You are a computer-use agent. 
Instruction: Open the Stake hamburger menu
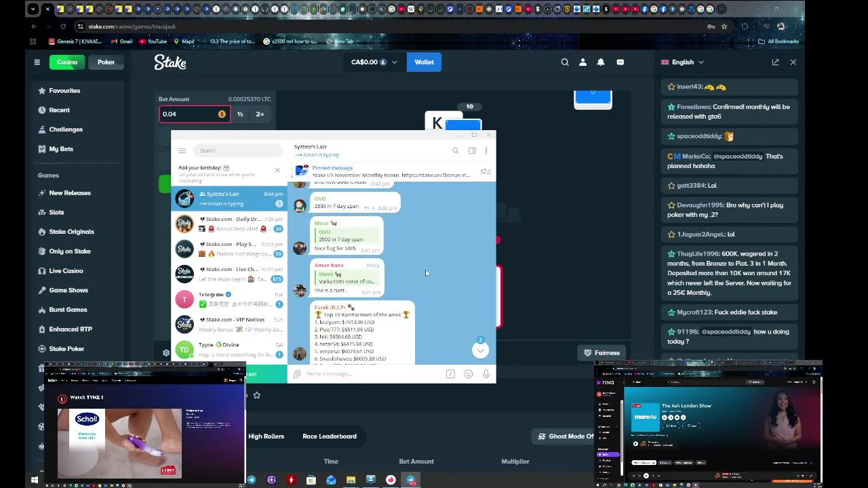(37, 62)
